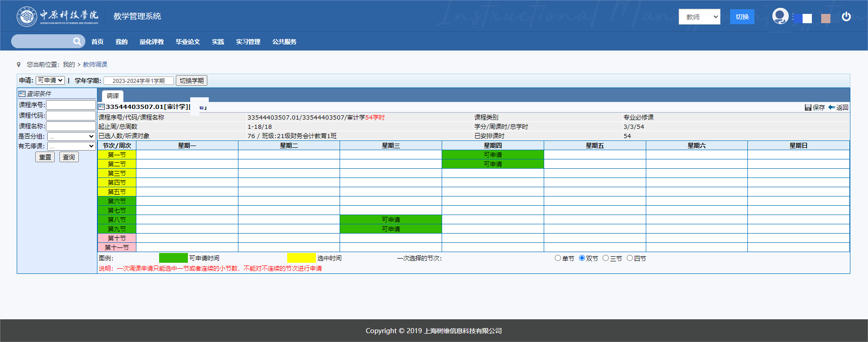Click the user avatar icon
Viewport: 868px width, 342px height.
coord(780,16)
